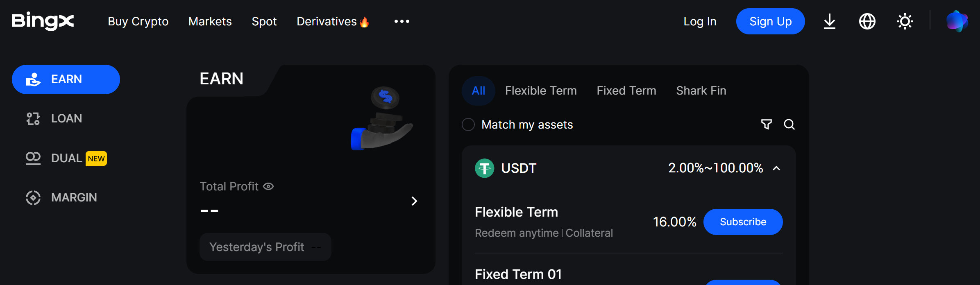Toggle light/dark theme sun icon
The image size is (980, 285).
pyautogui.click(x=905, y=21)
